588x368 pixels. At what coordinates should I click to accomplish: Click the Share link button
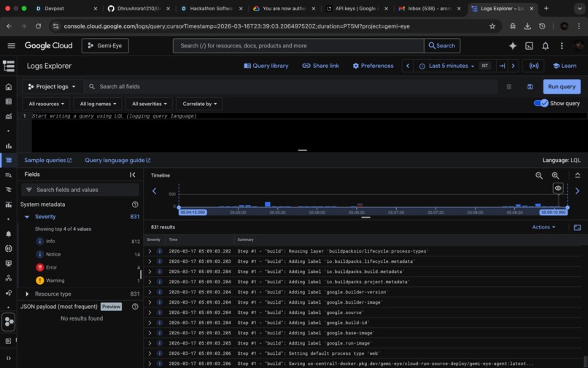click(320, 66)
